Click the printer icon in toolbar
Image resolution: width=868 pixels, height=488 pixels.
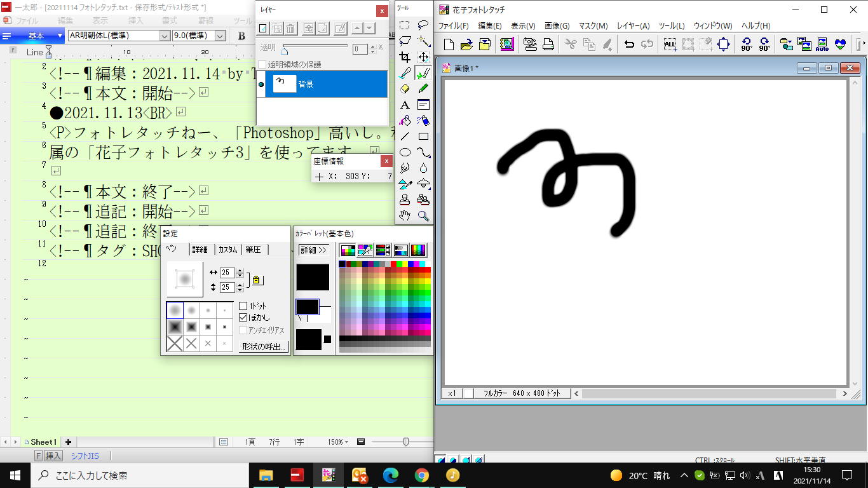pos(548,44)
